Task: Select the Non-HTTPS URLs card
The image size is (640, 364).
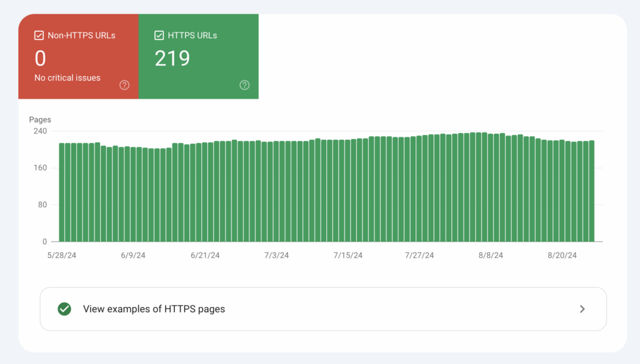Action: click(78, 56)
